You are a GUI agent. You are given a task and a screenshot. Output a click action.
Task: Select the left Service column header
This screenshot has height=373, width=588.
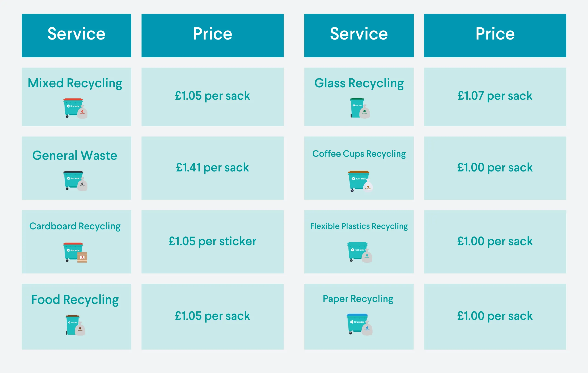(x=76, y=34)
